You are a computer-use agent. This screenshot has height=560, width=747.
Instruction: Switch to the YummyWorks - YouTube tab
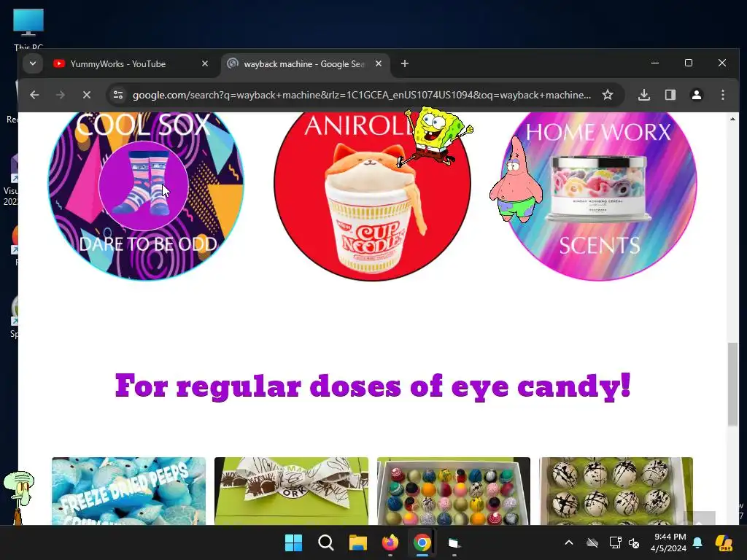tap(131, 64)
